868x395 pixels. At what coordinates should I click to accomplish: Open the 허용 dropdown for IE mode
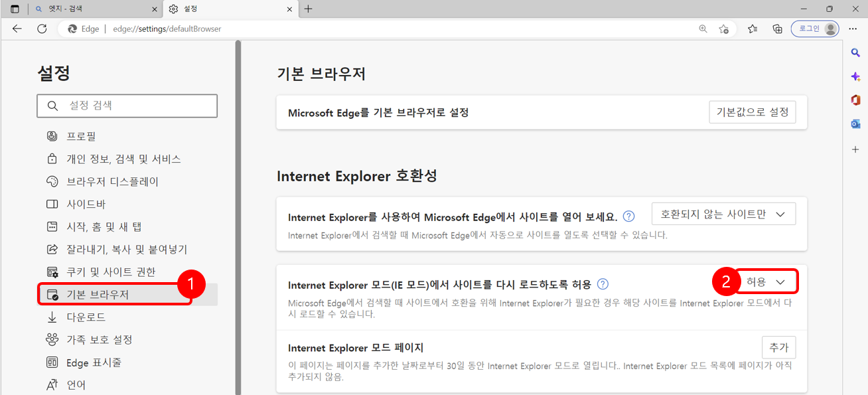tap(766, 282)
